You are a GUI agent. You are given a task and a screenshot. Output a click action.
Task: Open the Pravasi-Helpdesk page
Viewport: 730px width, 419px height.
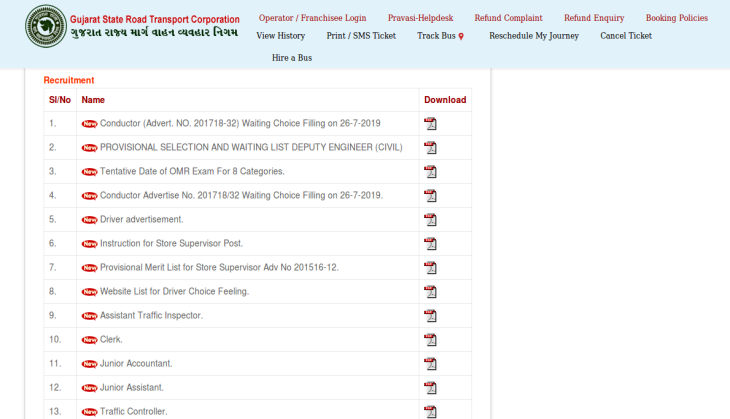(420, 18)
